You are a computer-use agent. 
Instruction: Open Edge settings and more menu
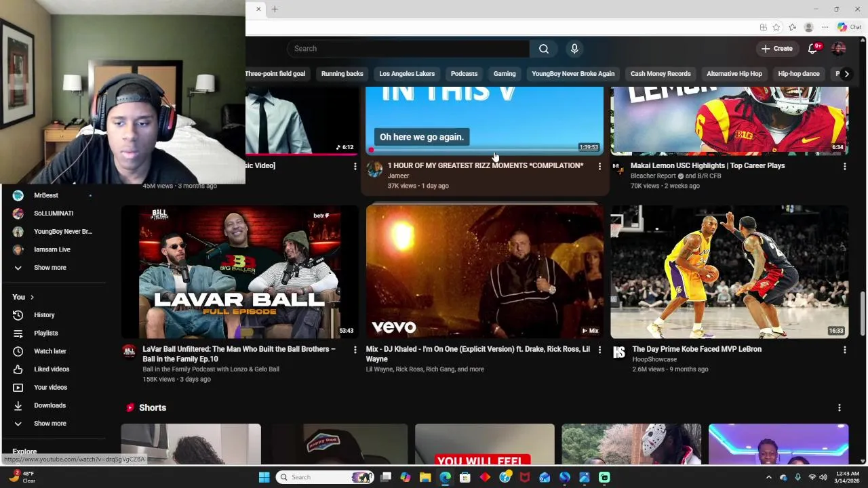click(825, 28)
